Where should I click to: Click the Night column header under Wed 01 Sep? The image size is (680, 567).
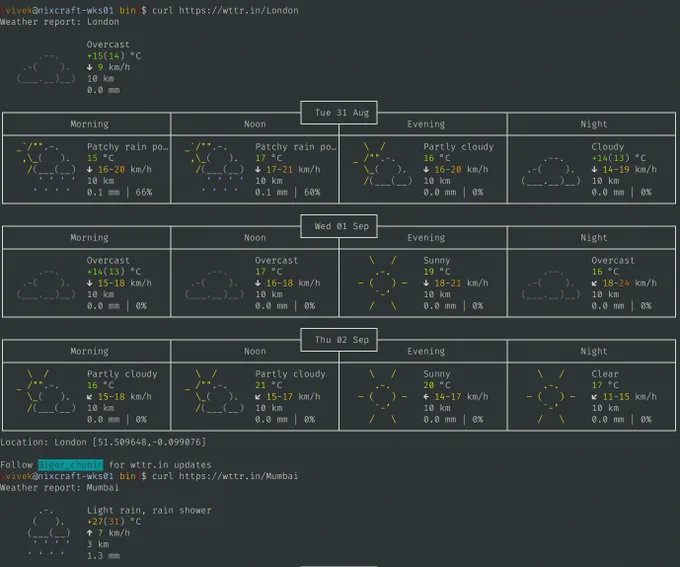594,238
